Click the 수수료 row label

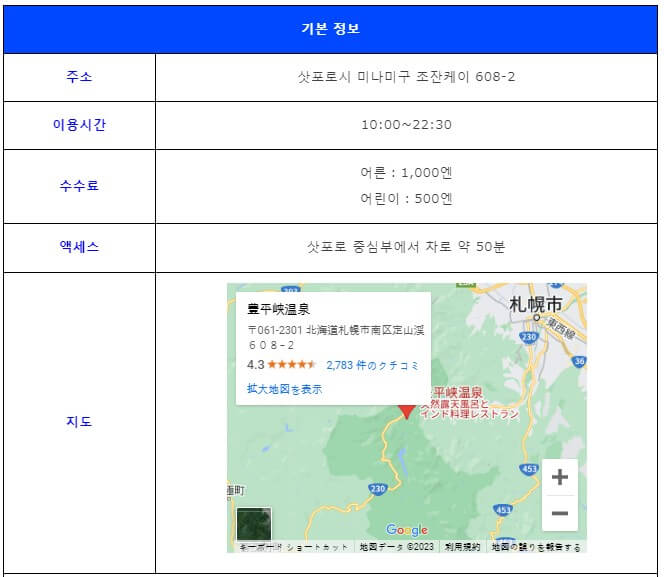pos(79,185)
